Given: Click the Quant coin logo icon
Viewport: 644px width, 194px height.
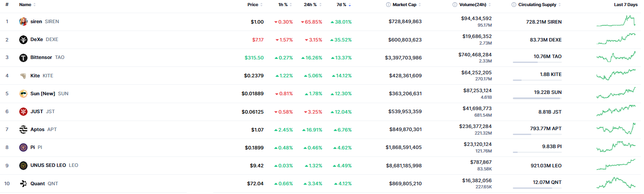Looking at the screenshot, I should coord(23,184).
